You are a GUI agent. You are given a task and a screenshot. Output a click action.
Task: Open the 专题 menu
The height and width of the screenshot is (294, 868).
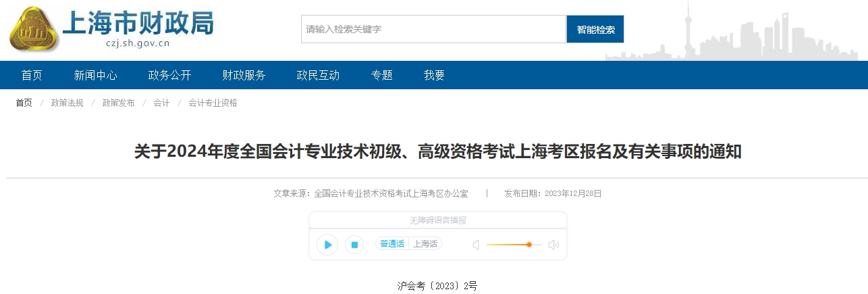coord(382,75)
